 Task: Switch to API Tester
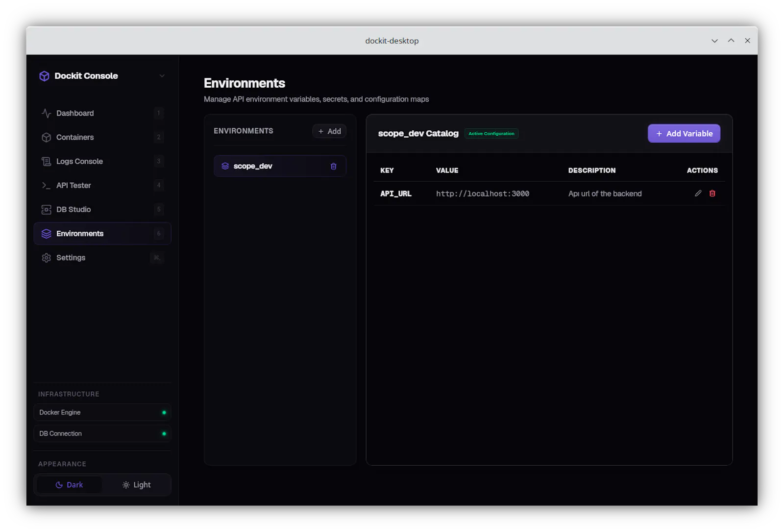pyautogui.click(x=102, y=185)
